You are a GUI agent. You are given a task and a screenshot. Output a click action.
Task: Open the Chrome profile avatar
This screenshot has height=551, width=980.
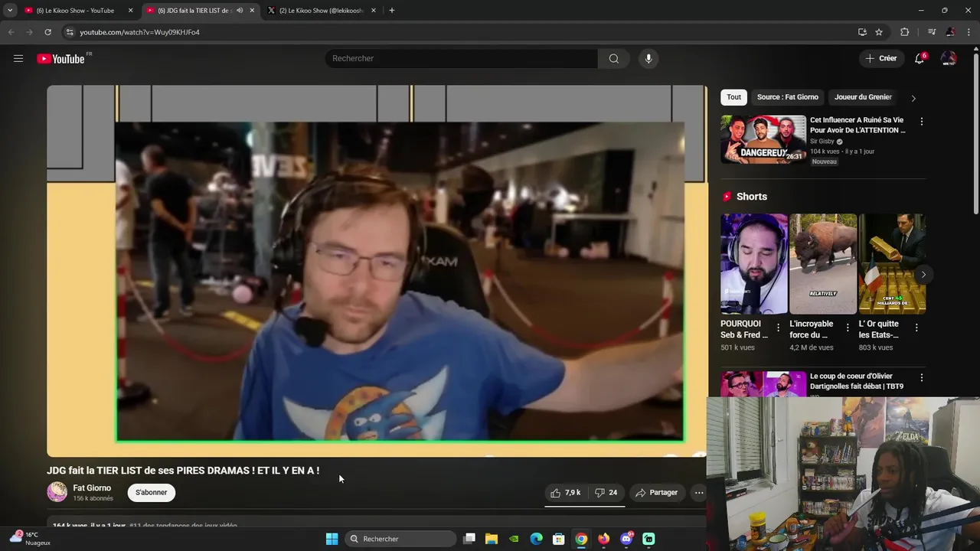950,32
